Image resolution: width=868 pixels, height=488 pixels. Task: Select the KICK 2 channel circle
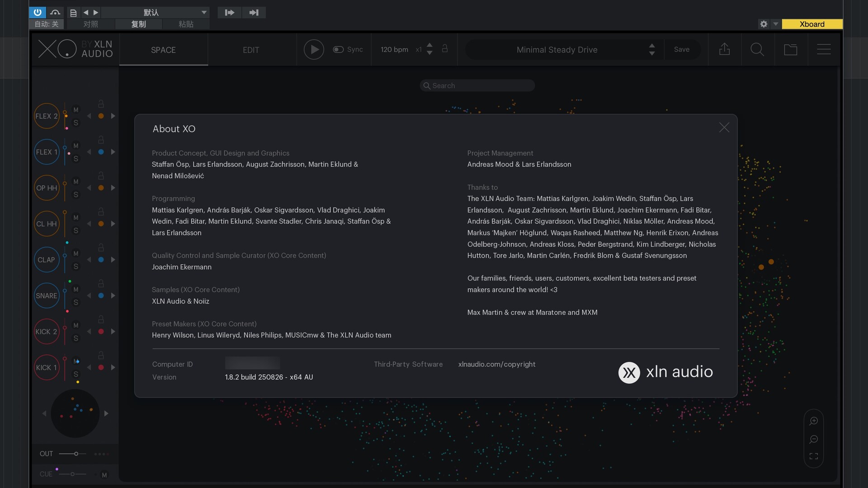47,332
